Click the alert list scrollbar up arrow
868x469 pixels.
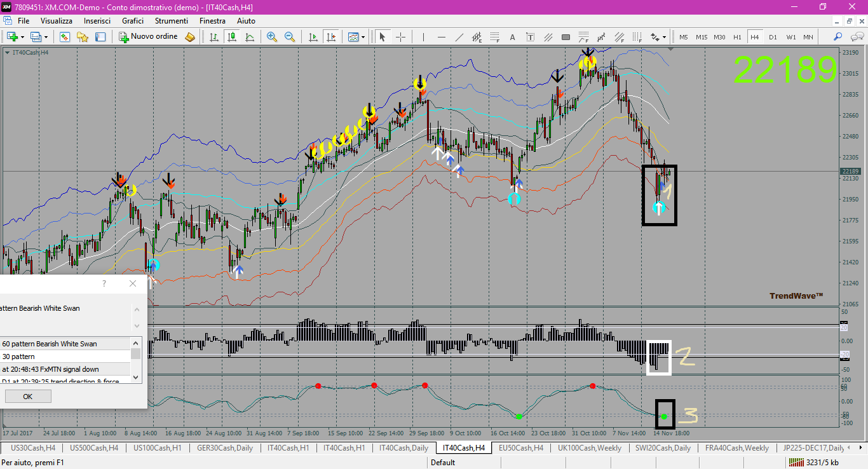(x=136, y=343)
